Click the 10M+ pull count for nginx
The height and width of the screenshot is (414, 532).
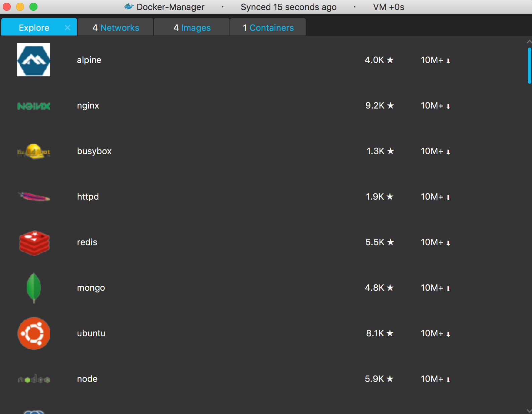[x=432, y=106]
